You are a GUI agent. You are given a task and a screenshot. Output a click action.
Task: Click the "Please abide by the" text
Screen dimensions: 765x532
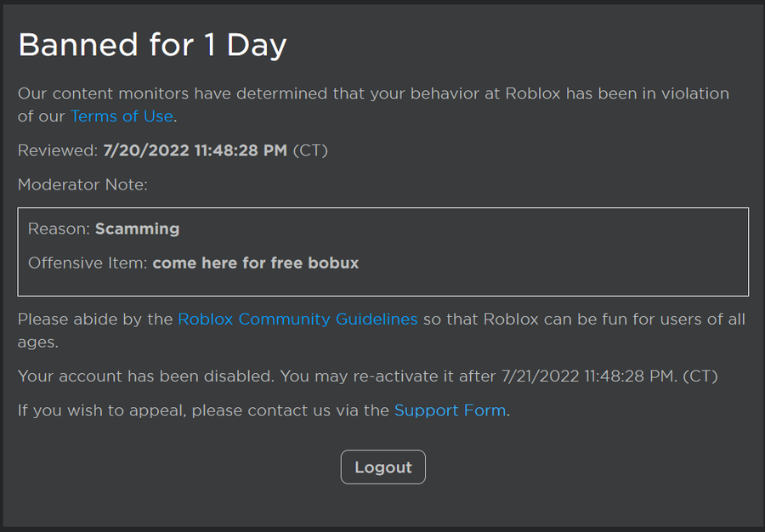[95, 320]
